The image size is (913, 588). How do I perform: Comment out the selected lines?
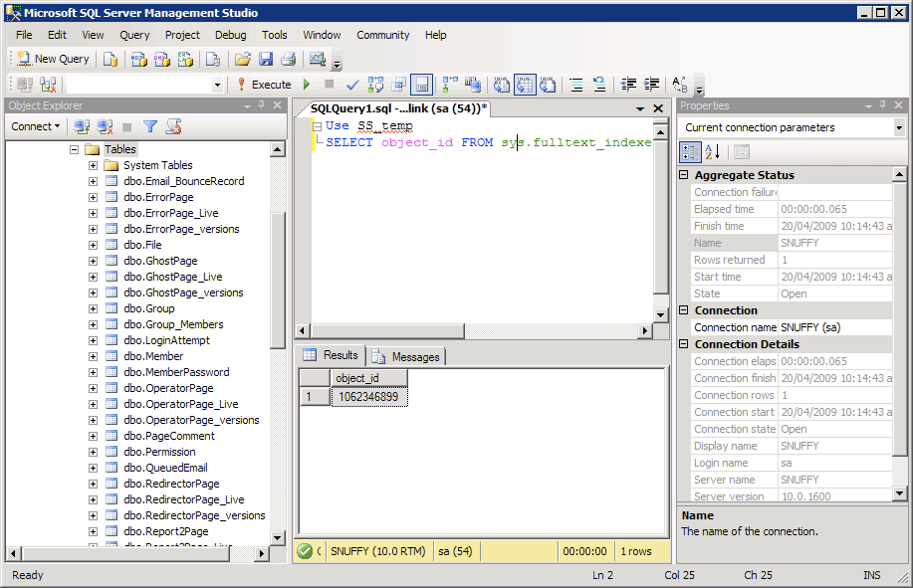pos(577,85)
